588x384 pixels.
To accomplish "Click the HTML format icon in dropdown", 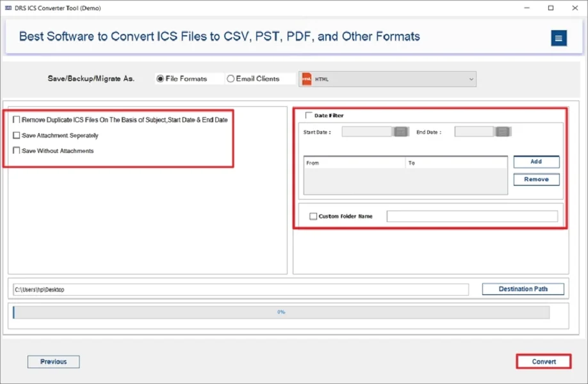I will pyautogui.click(x=307, y=79).
